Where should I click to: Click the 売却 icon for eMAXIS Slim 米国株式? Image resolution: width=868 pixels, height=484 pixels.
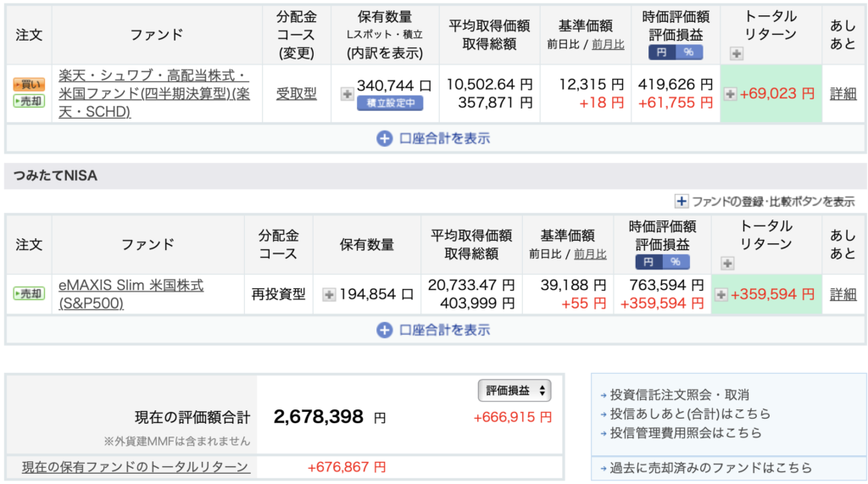pyautogui.click(x=29, y=294)
